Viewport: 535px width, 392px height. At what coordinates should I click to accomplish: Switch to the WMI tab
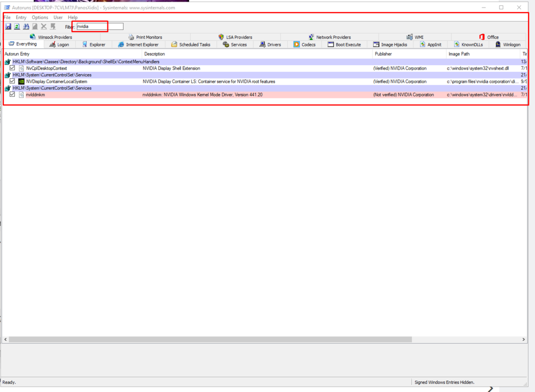pos(415,37)
